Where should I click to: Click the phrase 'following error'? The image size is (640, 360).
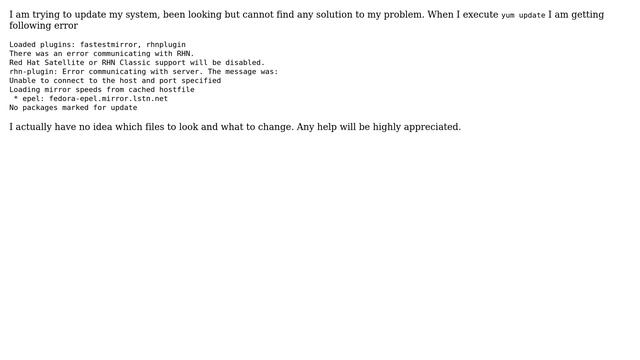click(x=43, y=26)
